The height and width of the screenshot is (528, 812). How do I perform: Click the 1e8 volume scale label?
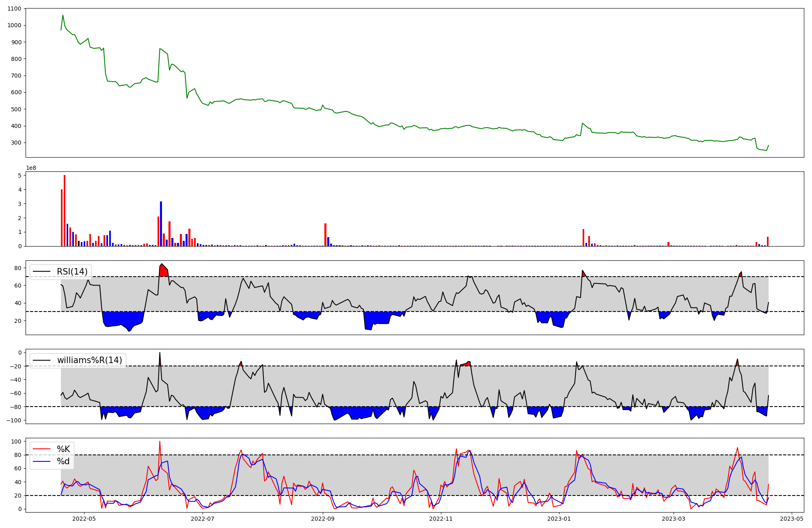click(31, 168)
